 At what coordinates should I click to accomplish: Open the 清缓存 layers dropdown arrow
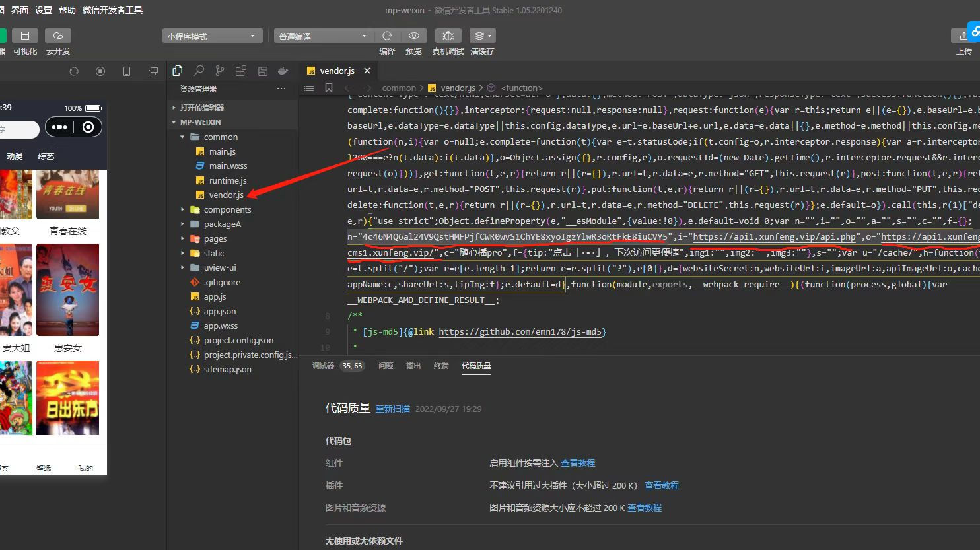(x=489, y=36)
